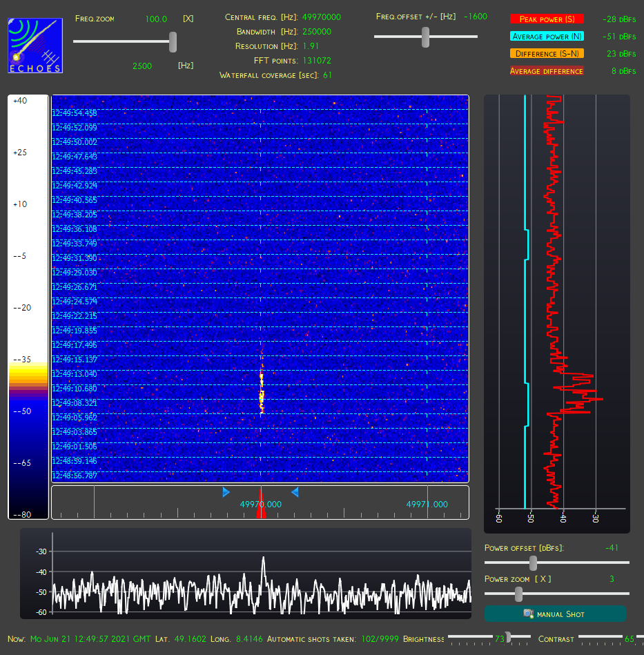This screenshot has width=644, height=655.
Task: Click the Peak power (S) red label
Action: coord(547,19)
